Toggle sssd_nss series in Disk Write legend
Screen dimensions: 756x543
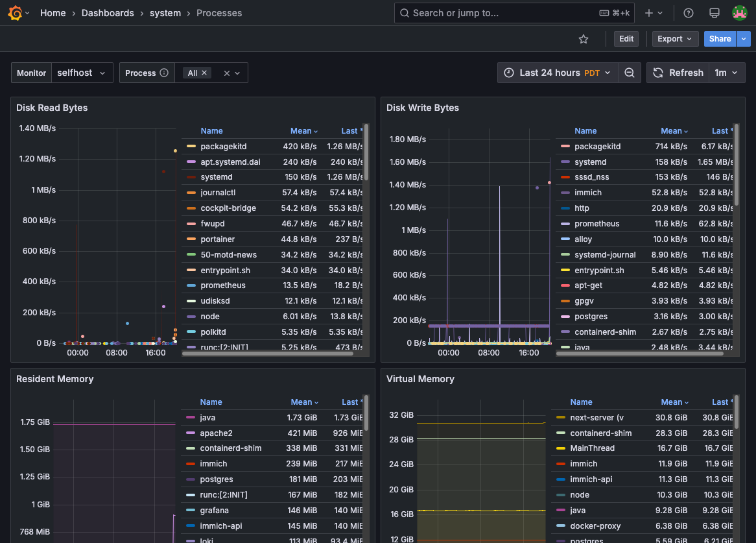pos(591,177)
